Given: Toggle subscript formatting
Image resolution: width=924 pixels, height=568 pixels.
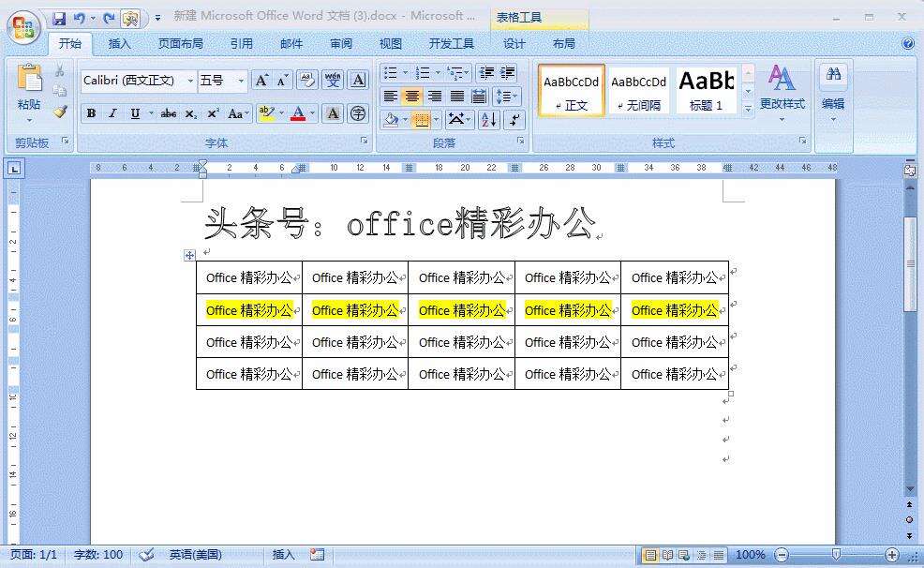Looking at the screenshot, I should [x=191, y=113].
